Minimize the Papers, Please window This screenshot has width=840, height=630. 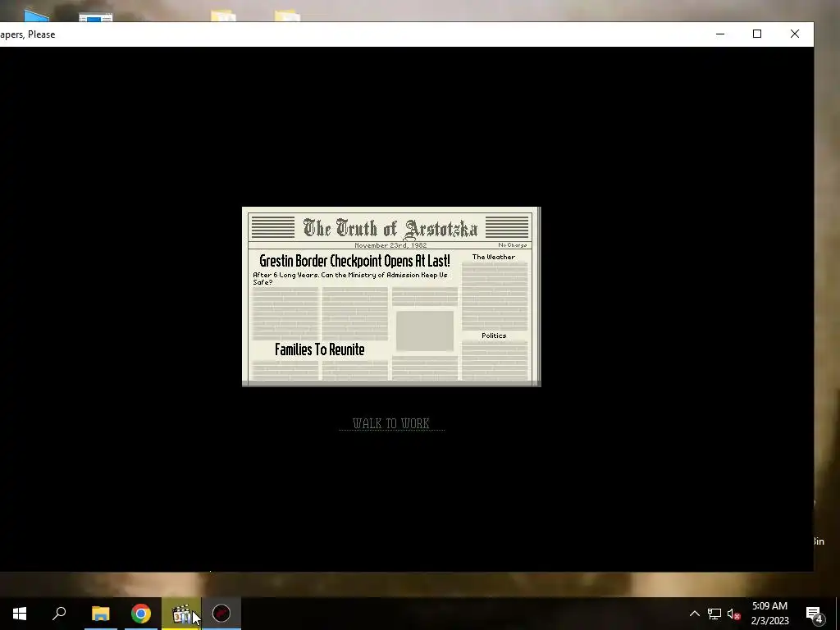click(720, 34)
